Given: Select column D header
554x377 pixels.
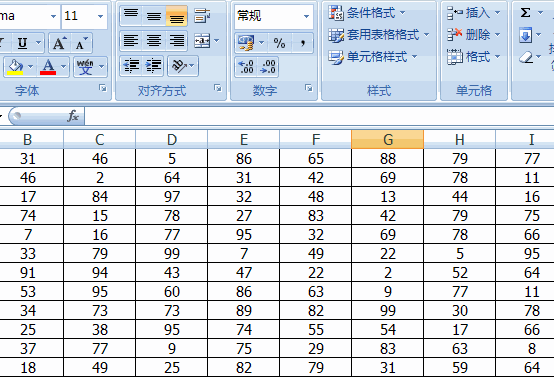Looking at the screenshot, I should (x=172, y=139).
